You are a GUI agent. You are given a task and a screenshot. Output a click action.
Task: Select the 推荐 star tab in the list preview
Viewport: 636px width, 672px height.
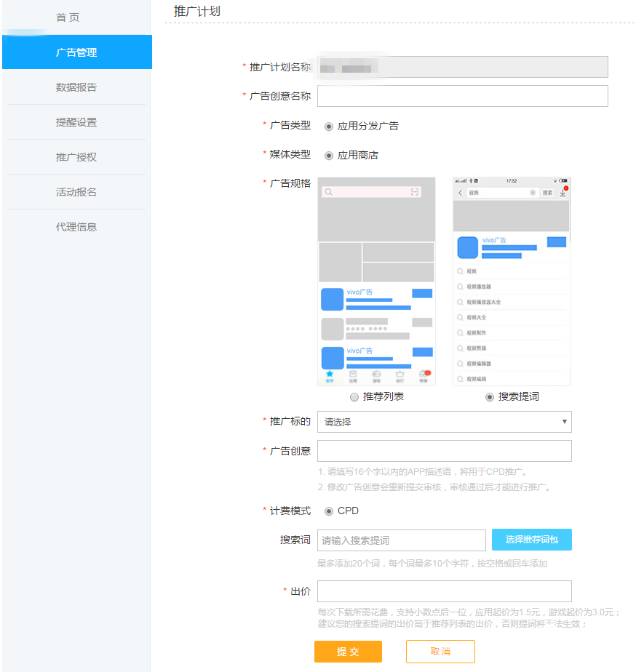point(330,374)
